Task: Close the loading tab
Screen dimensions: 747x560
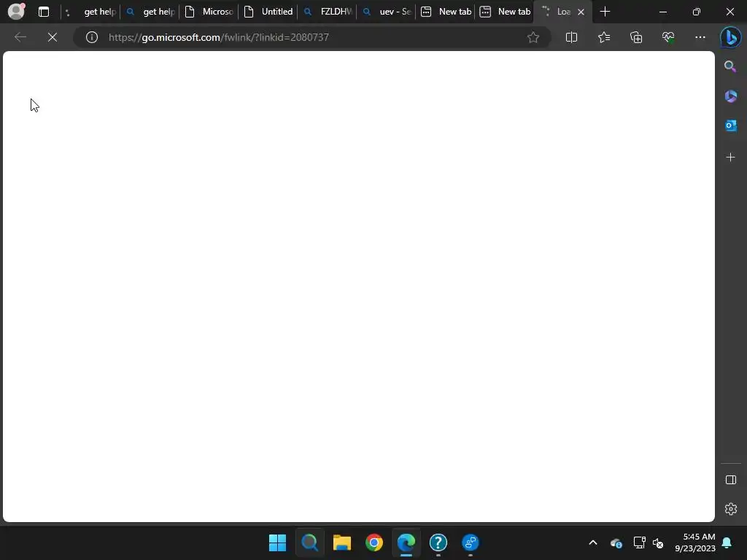Action: coord(581,12)
